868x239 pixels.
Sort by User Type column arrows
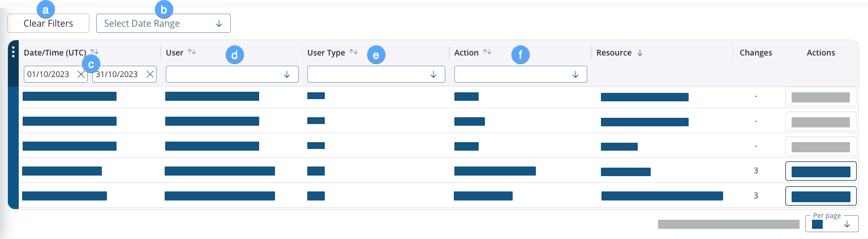tap(354, 52)
